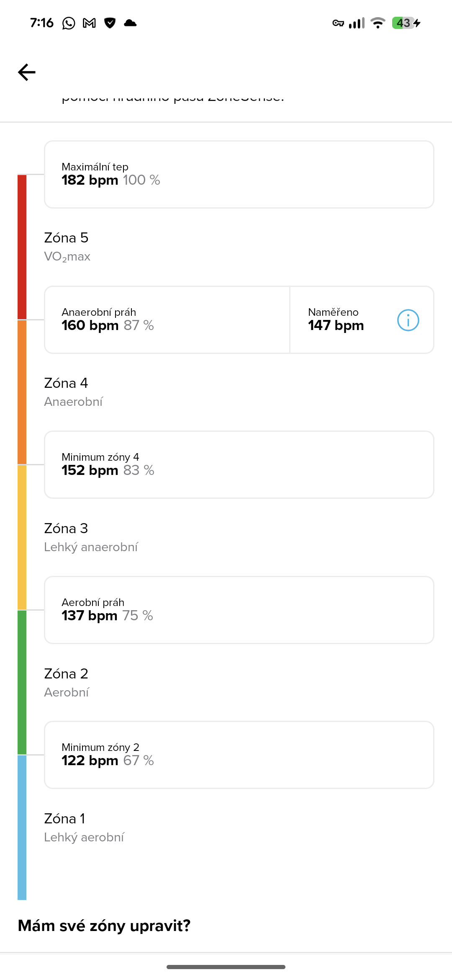Tap the VPN key icon

[338, 23]
